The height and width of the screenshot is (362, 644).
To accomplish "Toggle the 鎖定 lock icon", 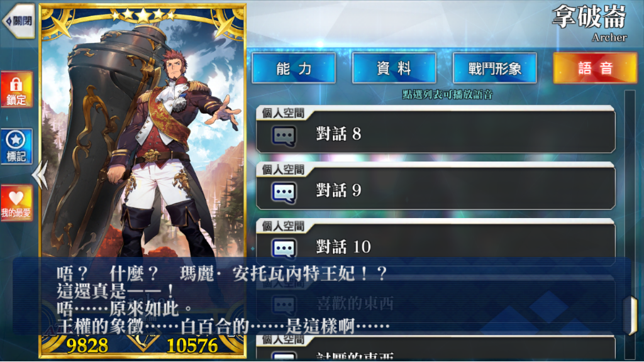I will [x=16, y=89].
